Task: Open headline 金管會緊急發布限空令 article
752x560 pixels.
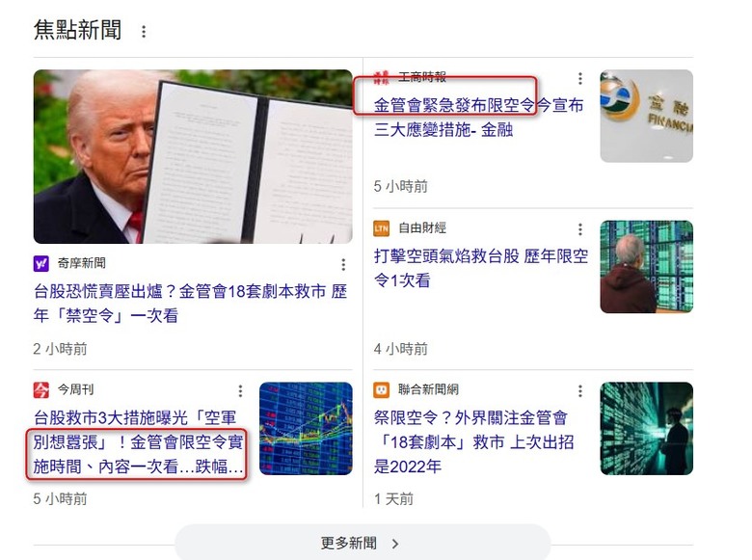Action: (x=478, y=117)
